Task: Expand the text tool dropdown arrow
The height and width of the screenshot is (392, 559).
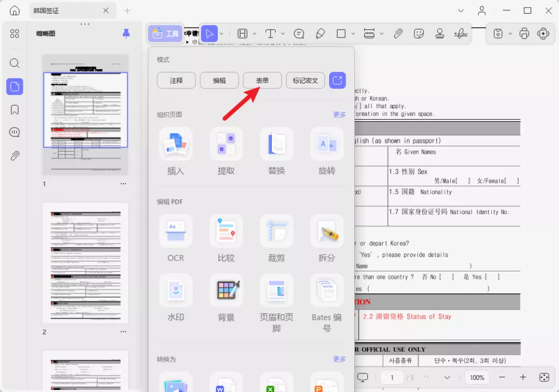Action: coord(282,33)
